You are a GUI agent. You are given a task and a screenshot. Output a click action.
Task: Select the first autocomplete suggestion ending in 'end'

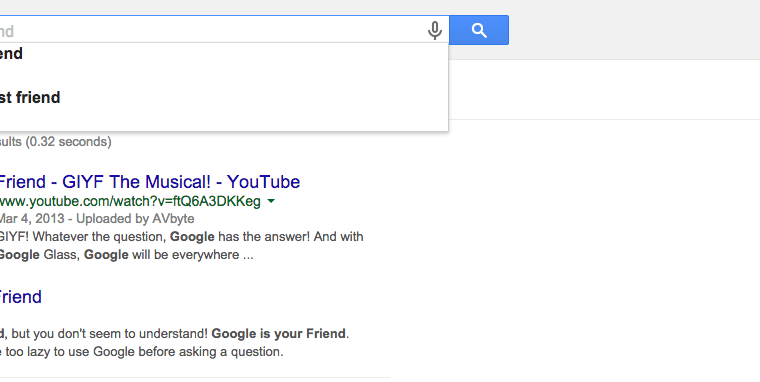tap(11, 53)
